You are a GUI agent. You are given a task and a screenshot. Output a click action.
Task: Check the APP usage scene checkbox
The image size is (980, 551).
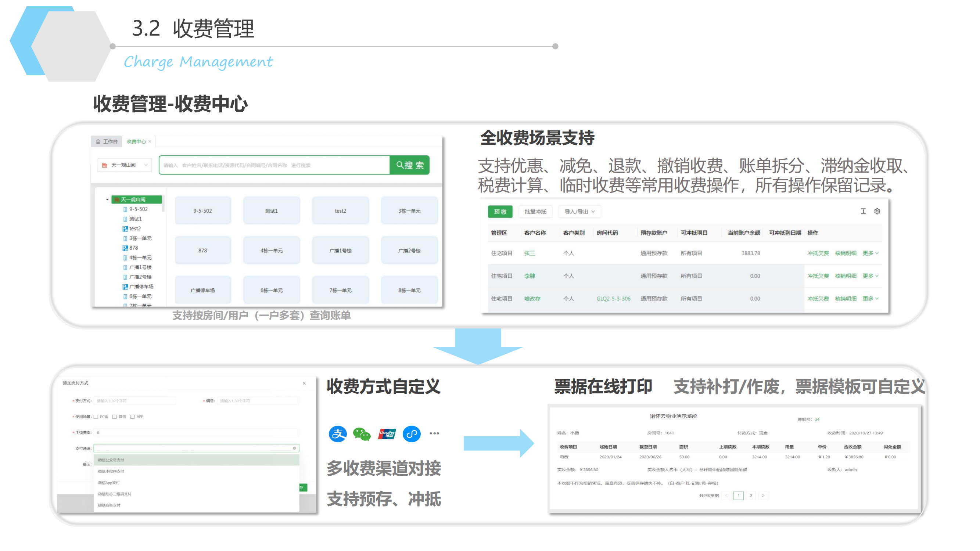[132, 417]
